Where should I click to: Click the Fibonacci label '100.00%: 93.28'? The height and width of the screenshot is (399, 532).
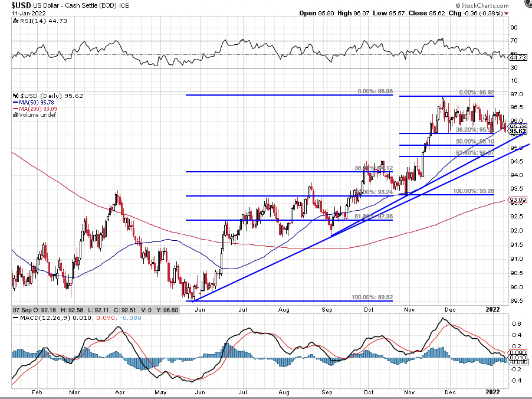coord(474,191)
